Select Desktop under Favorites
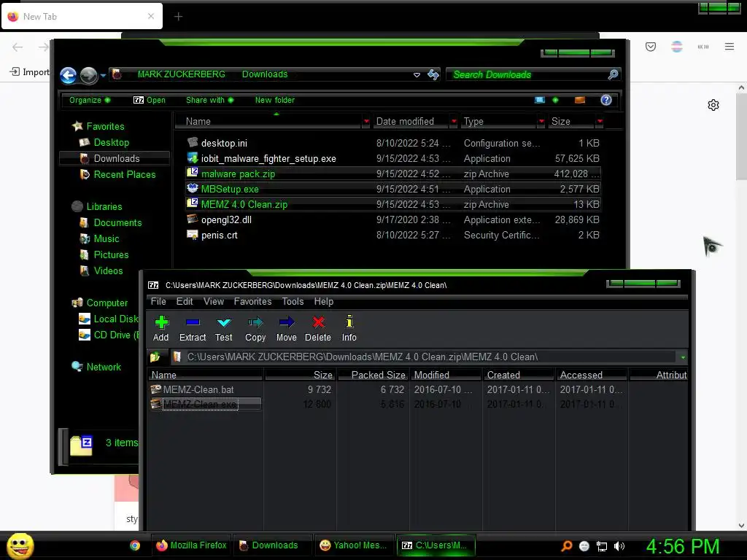This screenshot has width=747, height=560. (x=112, y=142)
